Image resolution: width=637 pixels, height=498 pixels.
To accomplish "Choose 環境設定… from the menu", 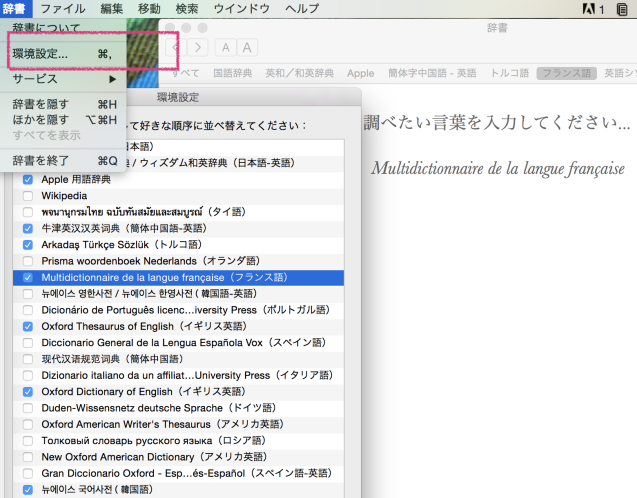I will point(65,54).
